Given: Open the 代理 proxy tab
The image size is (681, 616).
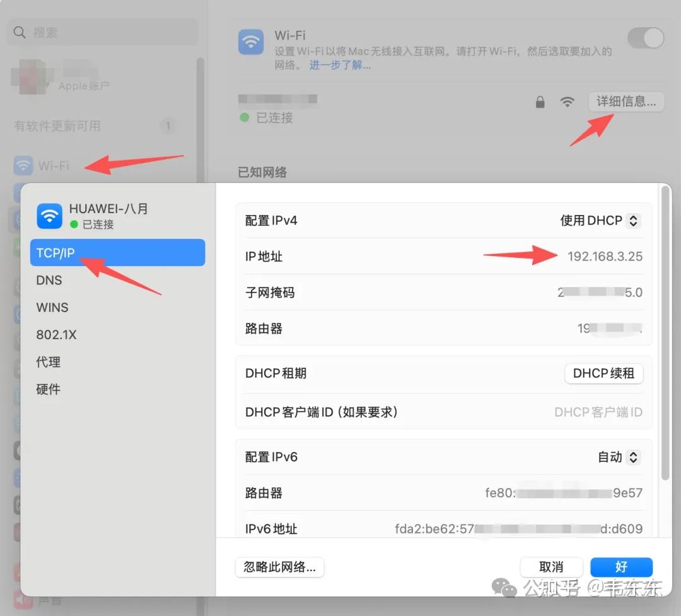Looking at the screenshot, I should click(x=49, y=362).
